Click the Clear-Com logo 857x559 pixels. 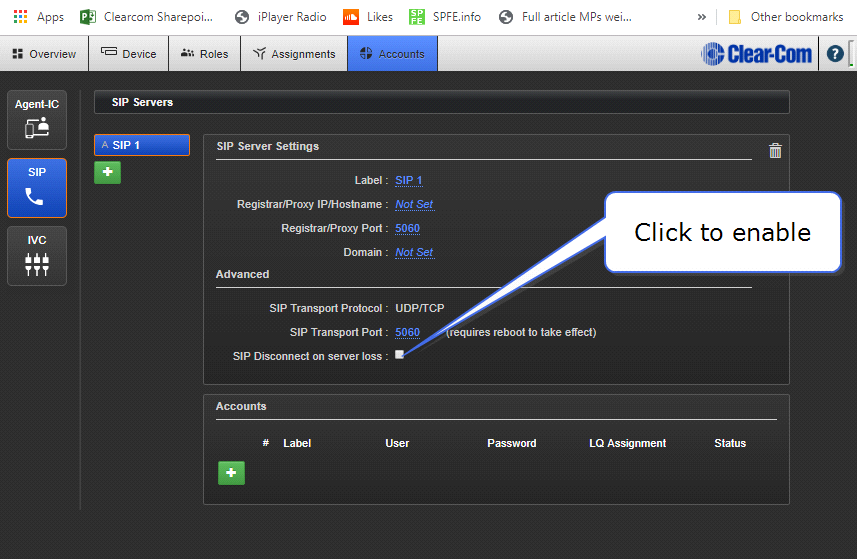(x=757, y=54)
